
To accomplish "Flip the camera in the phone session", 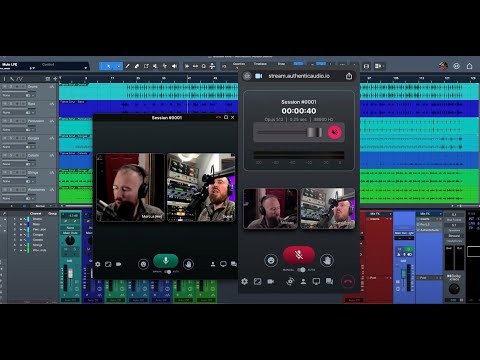I will tap(290, 282).
